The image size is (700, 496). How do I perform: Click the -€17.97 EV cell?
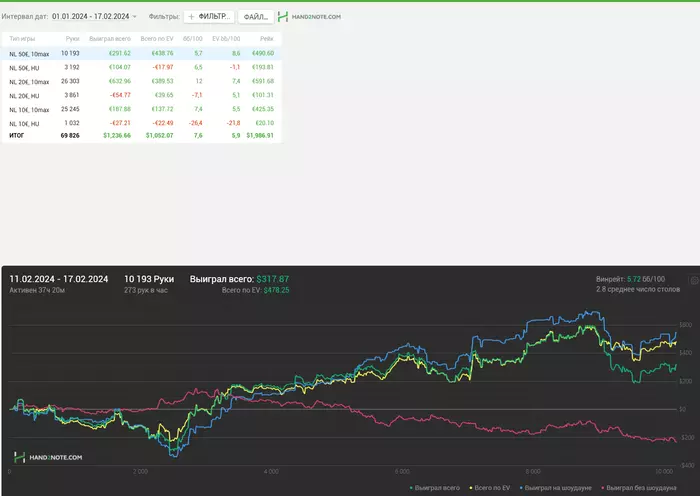tap(162, 67)
